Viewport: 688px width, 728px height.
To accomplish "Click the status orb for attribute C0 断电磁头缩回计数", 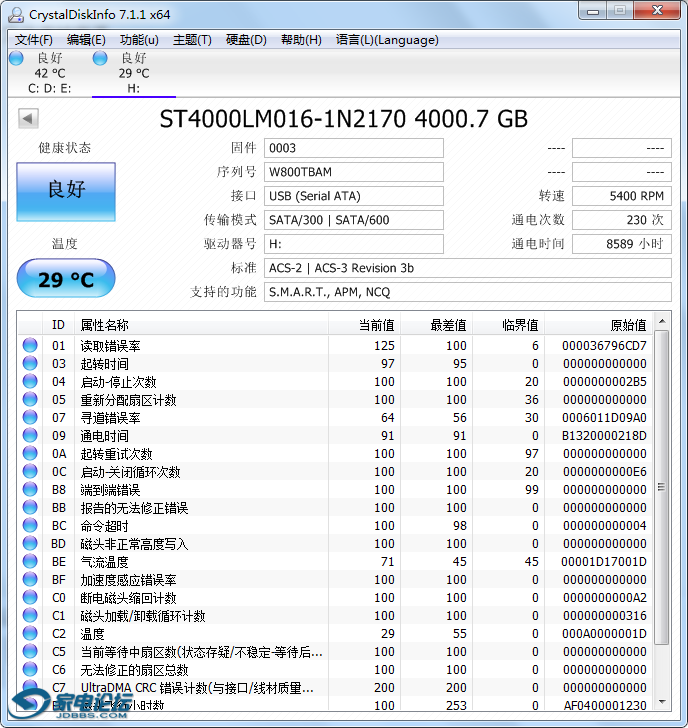I will (x=30, y=597).
